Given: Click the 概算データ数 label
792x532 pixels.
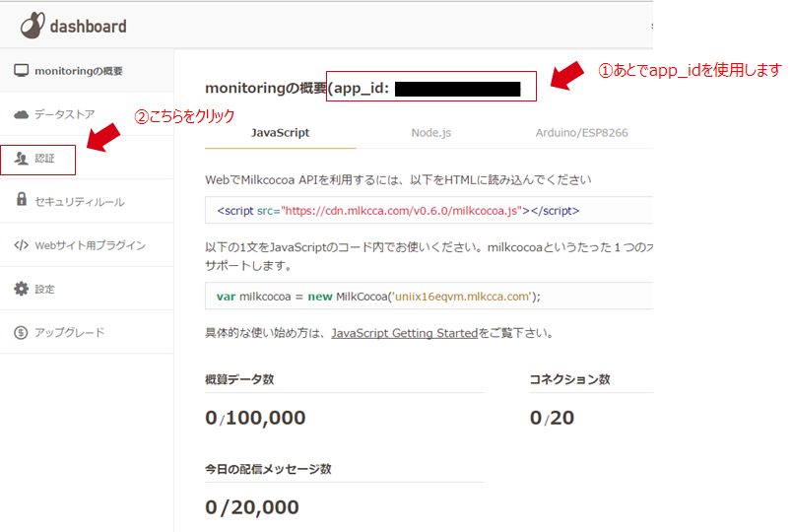Looking at the screenshot, I should (239, 379).
